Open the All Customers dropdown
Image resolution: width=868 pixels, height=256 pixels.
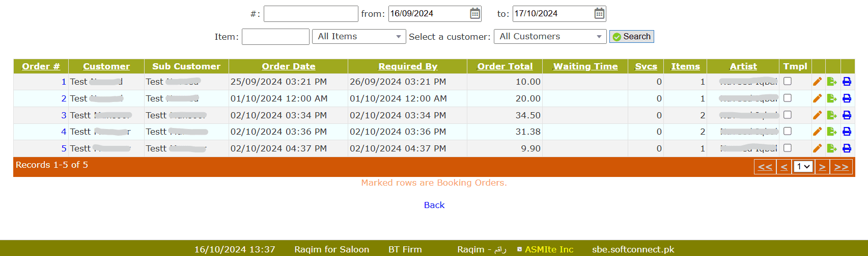(x=550, y=37)
